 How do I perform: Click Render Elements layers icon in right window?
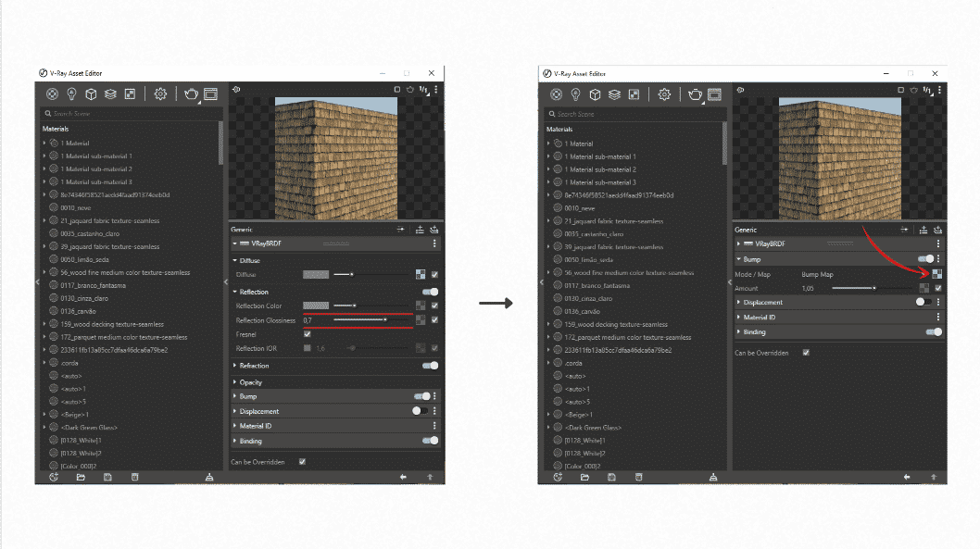614,94
